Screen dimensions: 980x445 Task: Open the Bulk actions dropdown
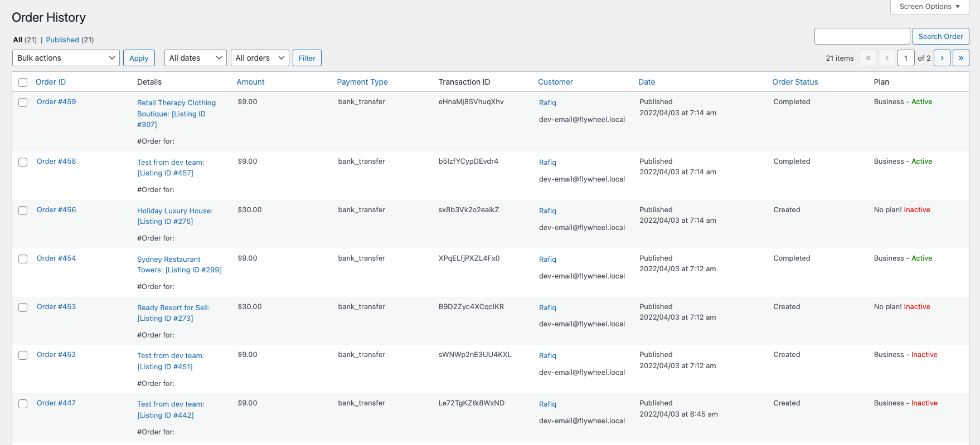pyautogui.click(x=66, y=58)
